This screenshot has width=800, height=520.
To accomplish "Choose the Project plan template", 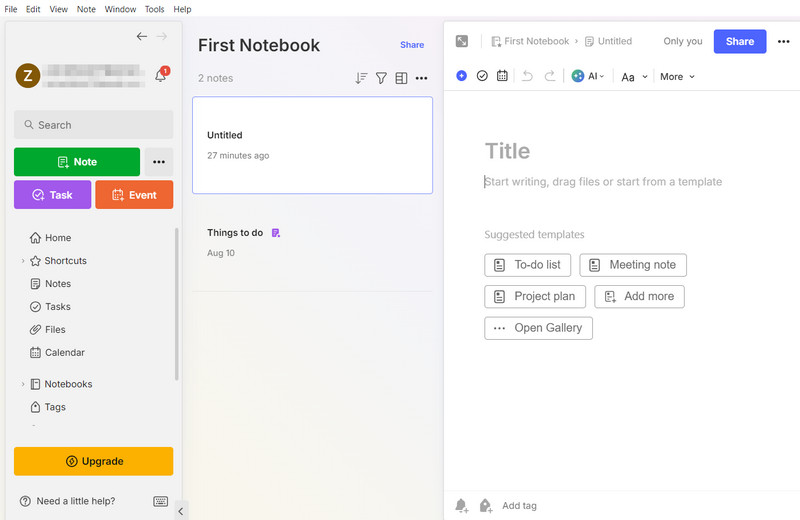I will click(535, 296).
